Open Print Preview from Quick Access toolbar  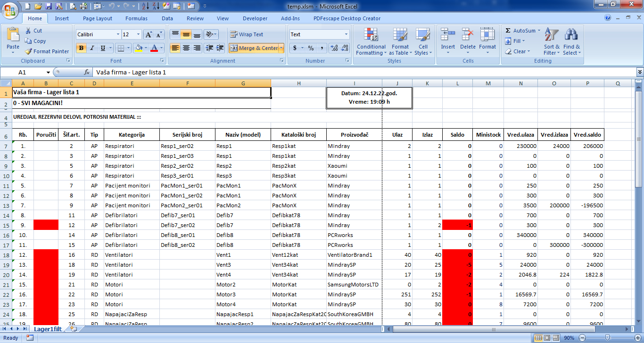point(73,6)
